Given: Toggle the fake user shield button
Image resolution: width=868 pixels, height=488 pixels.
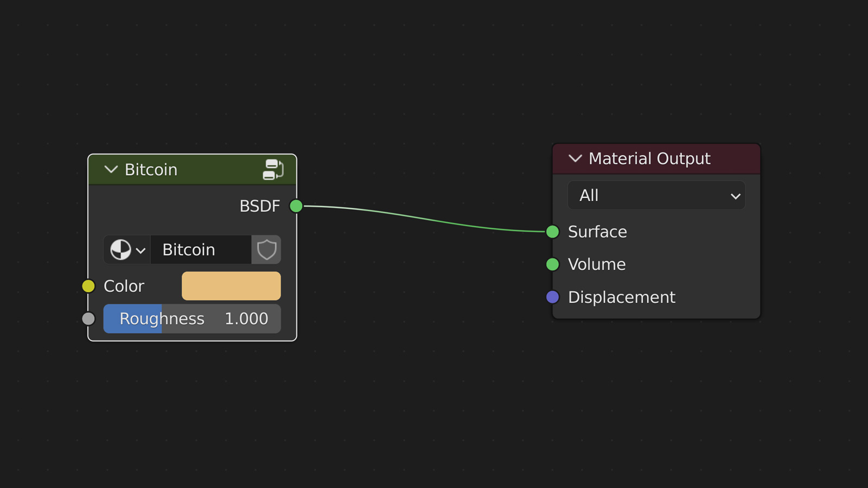Looking at the screenshot, I should pos(266,250).
